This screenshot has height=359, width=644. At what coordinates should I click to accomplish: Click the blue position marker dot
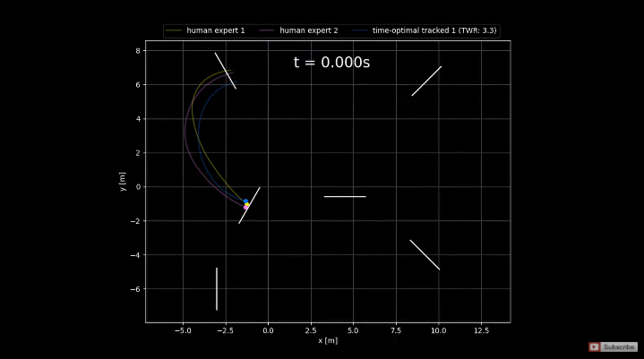(245, 201)
